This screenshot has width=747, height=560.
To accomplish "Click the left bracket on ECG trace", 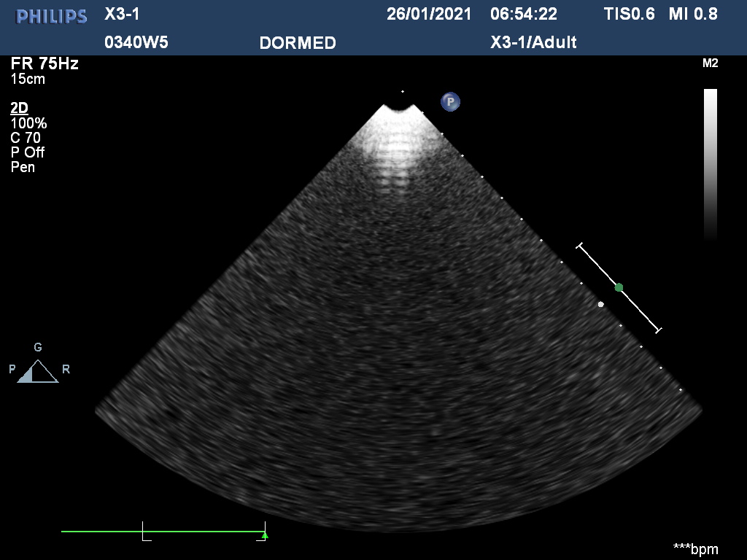I will (x=145, y=532).
